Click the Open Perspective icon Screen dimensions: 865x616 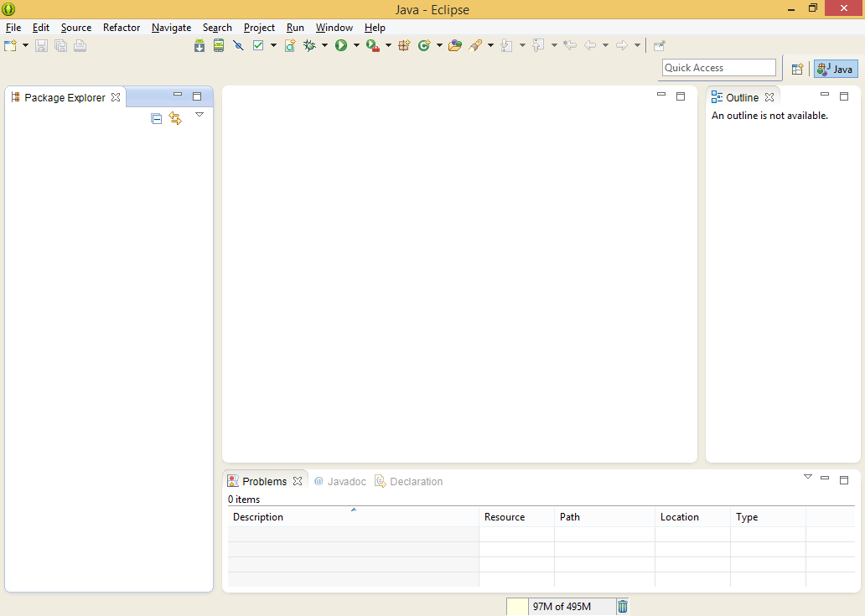coord(797,70)
